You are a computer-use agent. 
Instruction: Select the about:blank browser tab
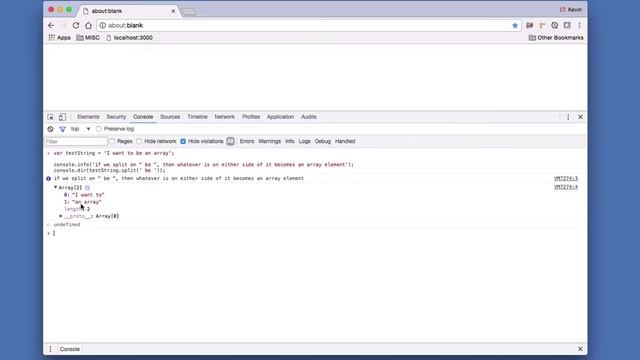pyautogui.click(x=129, y=11)
